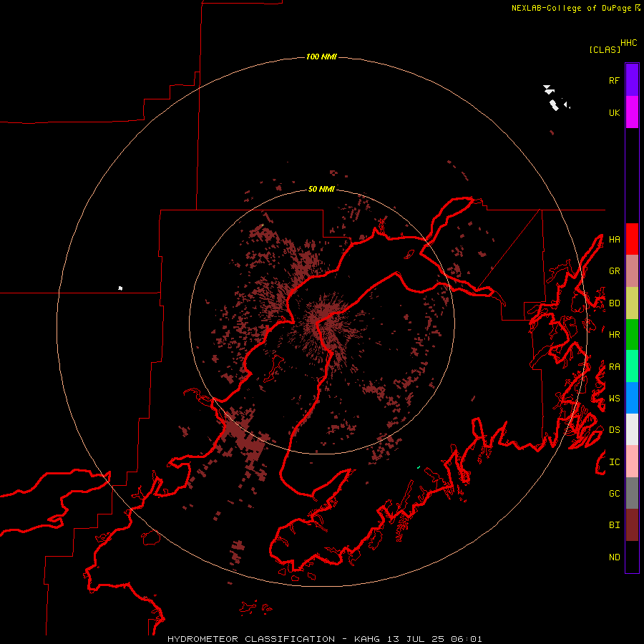This screenshot has width=644, height=644.
Task: Click the white return cluster in the northeast
Action: coord(556,98)
